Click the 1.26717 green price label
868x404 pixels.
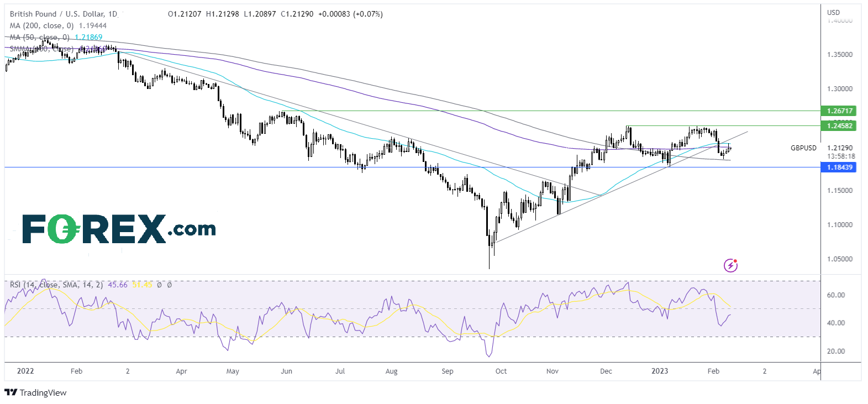coord(839,111)
